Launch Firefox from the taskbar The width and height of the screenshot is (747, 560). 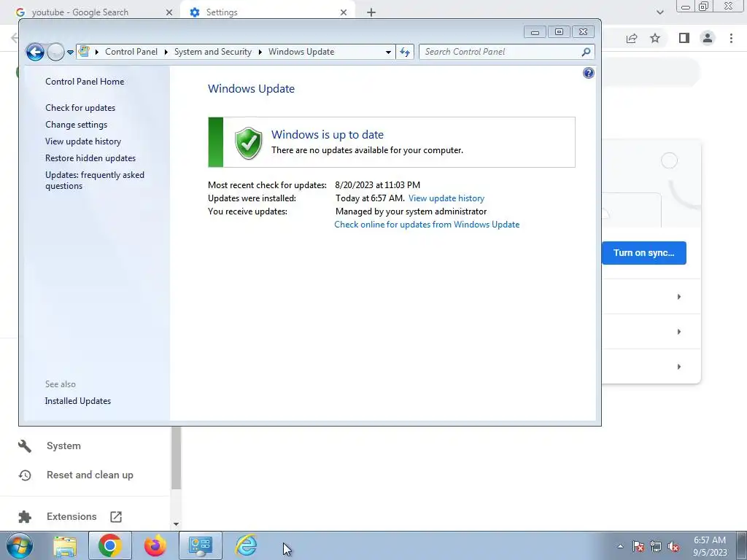coord(155,545)
